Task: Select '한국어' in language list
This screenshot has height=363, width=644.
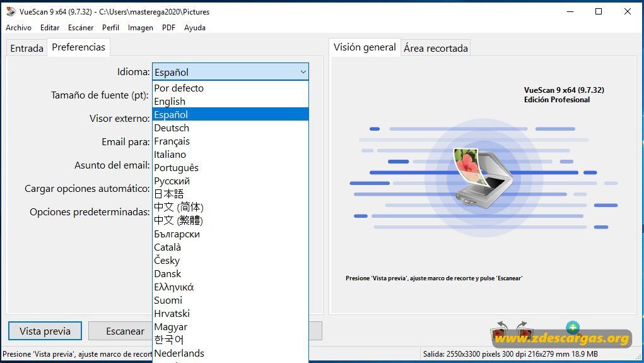Action: tap(230, 340)
